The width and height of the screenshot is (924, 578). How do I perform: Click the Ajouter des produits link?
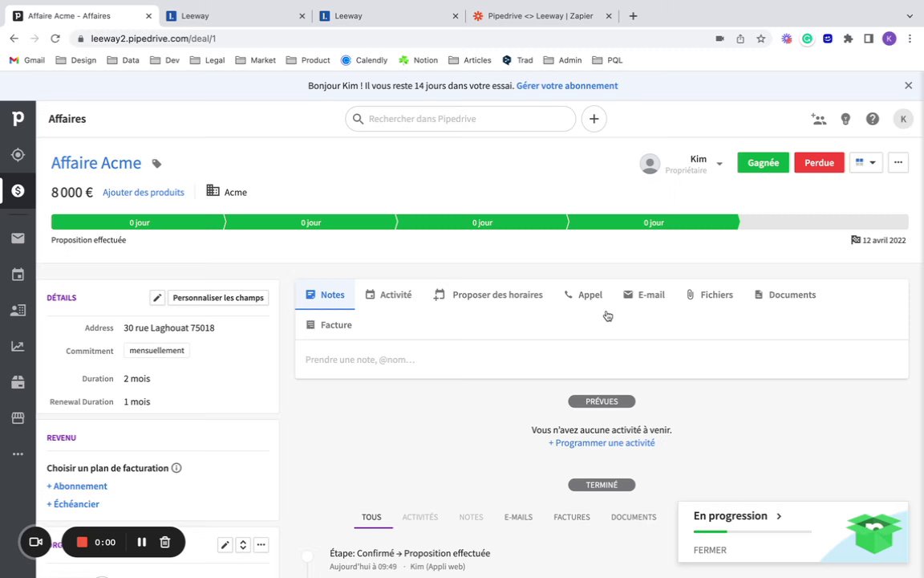[x=144, y=193]
